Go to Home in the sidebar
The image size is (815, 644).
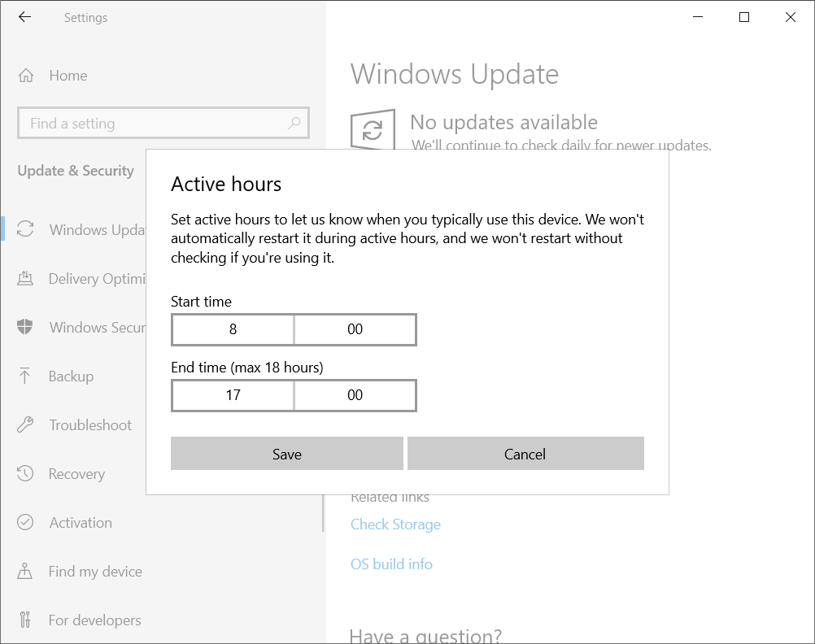pos(68,76)
